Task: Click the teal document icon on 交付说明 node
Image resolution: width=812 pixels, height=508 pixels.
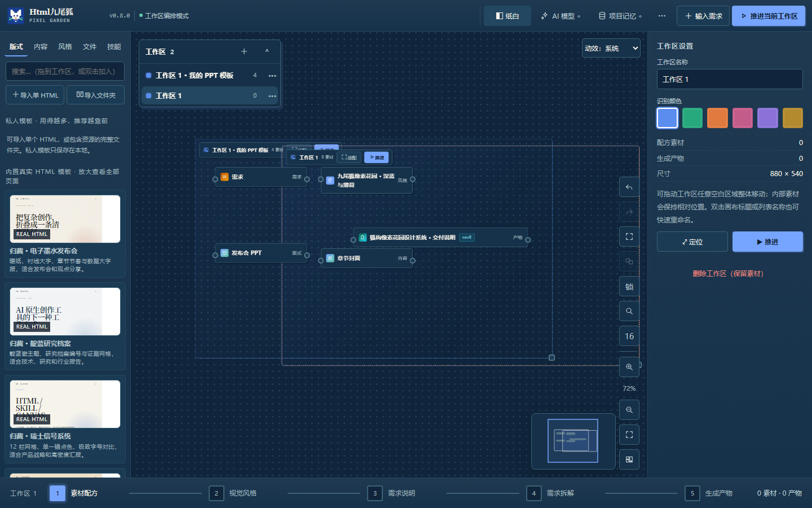Action: (x=363, y=238)
